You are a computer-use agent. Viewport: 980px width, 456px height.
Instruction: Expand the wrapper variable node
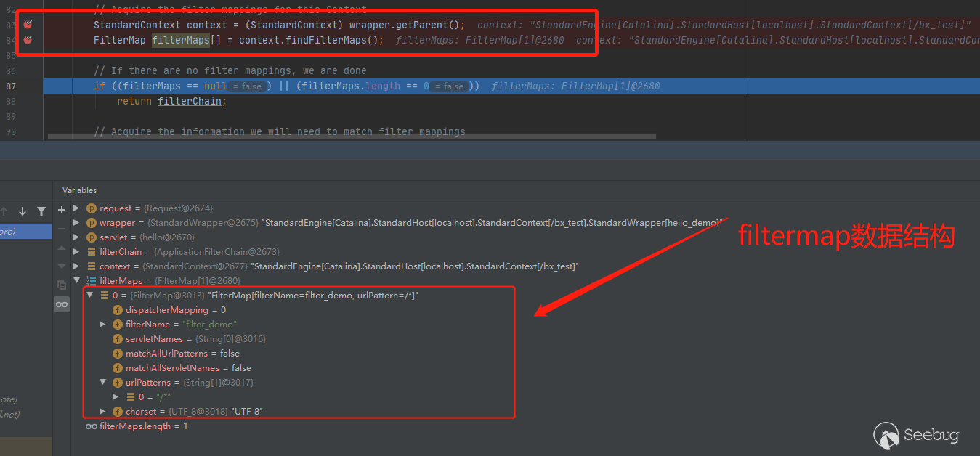[76, 223]
